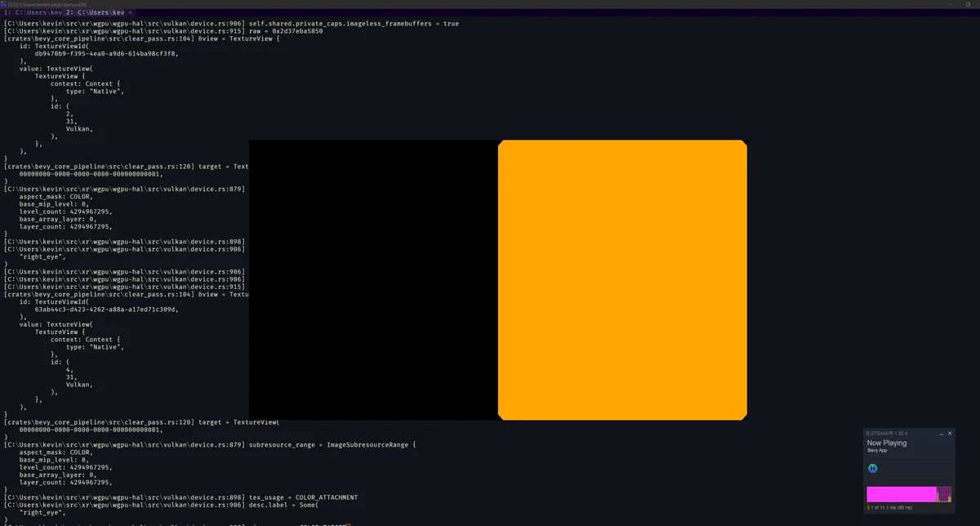Click the 'raw = 0x2d37eba5850' log line
Viewport: 980px width, 526px height.
(x=163, y=31)
